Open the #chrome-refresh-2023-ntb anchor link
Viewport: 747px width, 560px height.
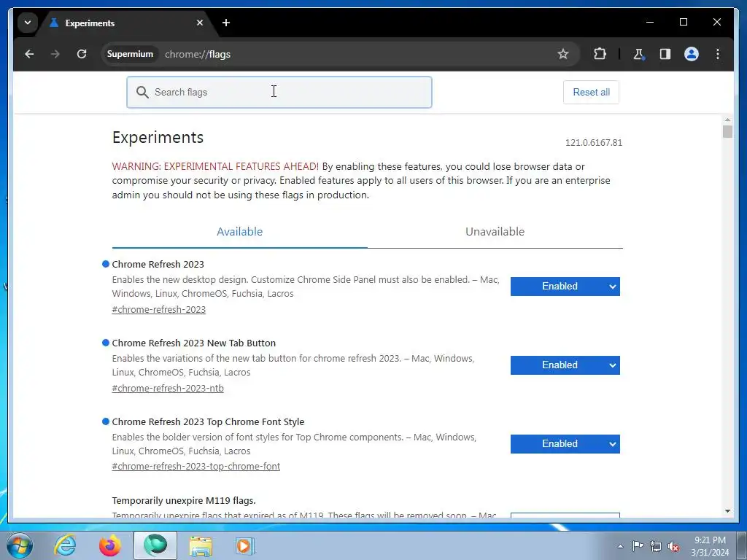(x=168, y=388)
